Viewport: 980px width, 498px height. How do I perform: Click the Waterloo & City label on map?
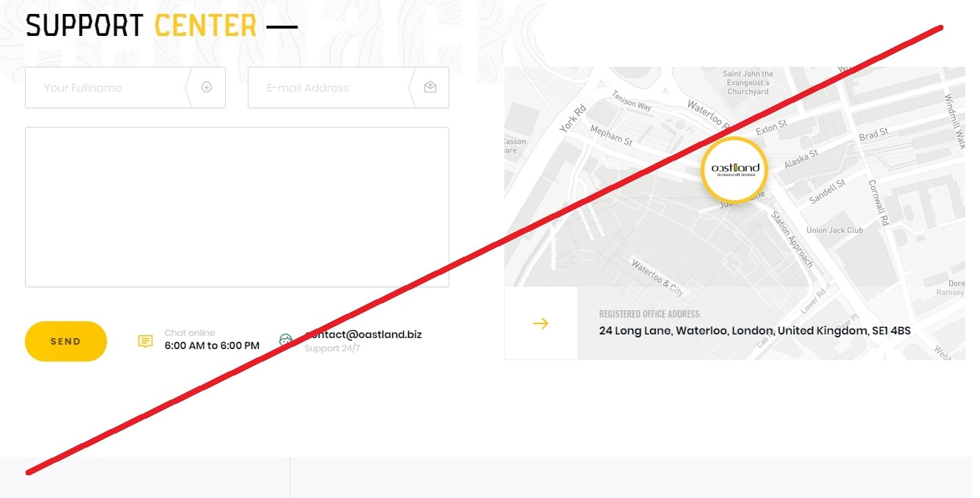(x=657, y=278)
